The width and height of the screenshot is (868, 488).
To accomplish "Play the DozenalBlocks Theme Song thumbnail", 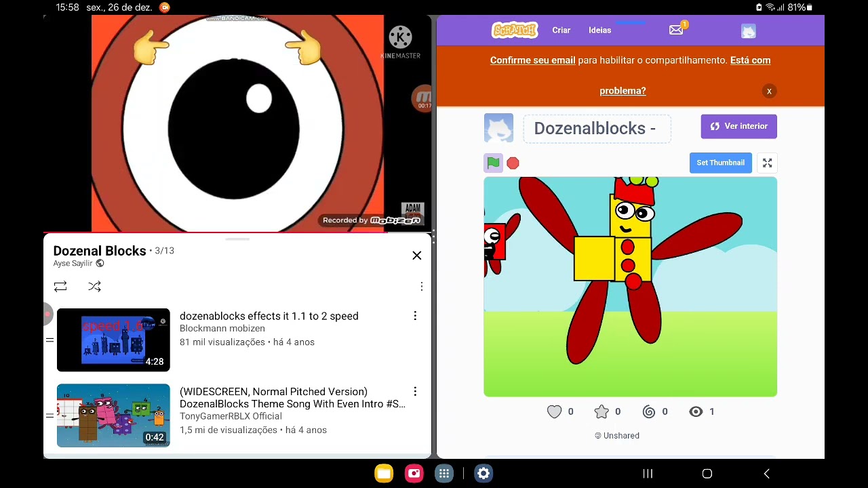I will tap(113, 415).
